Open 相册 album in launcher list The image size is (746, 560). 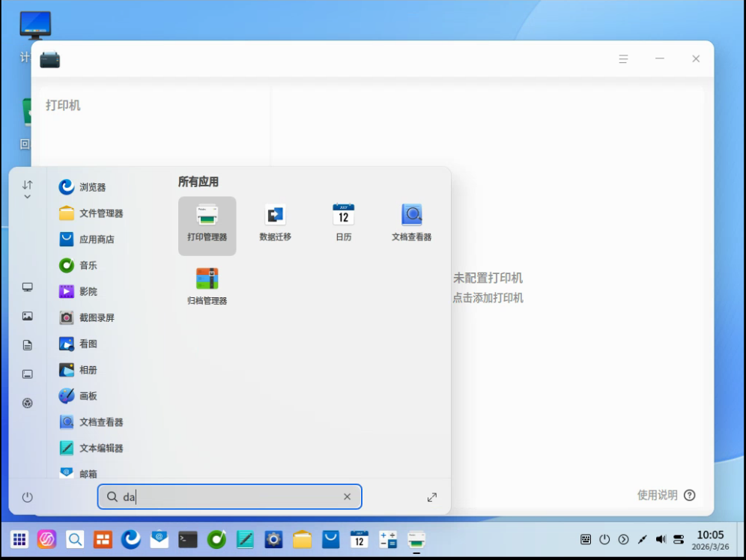78,369
